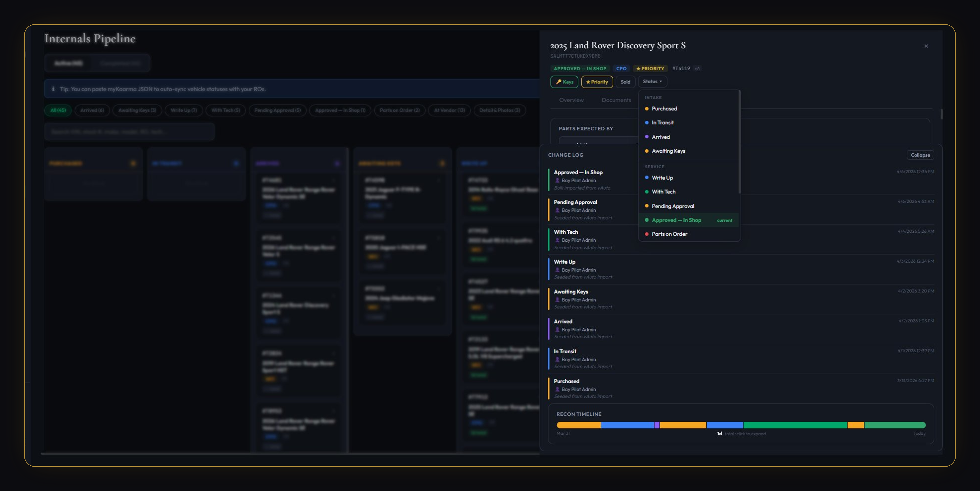Viewport: 980px width, 491px height.
Task: Choose With Tech status option
Action: pyautogui.click(x=663, y=192)
